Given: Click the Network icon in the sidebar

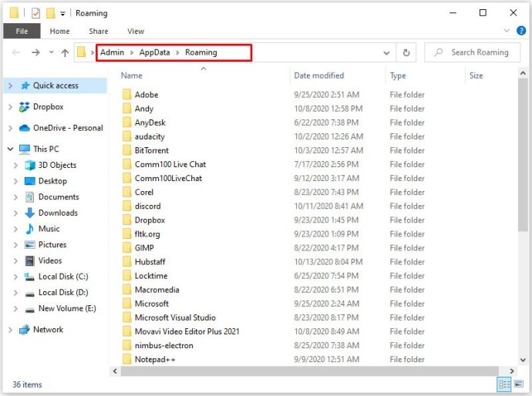Looking at the screenshot, I should coord(24,330).
